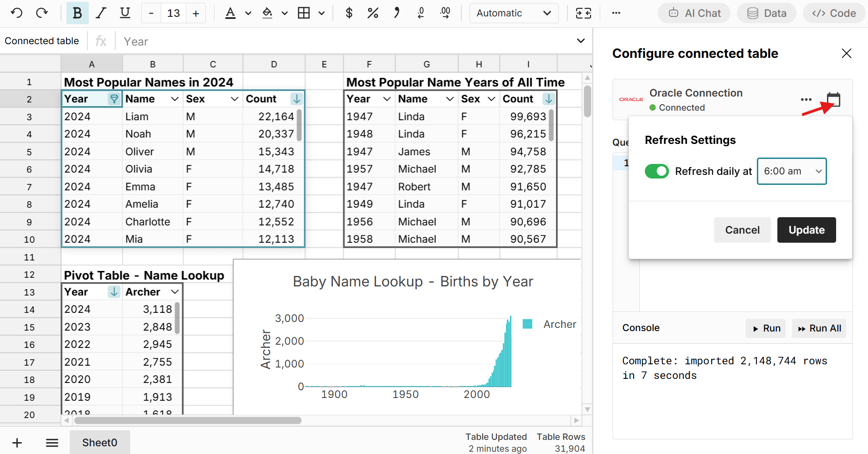
Task: Toggle the Year column filter icon
Action: (114, 99)
